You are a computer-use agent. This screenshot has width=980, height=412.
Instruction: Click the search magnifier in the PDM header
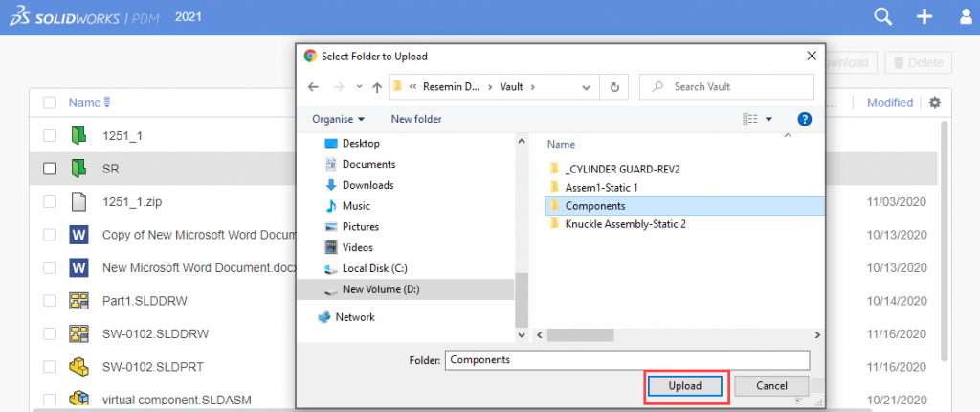click(x=883, y=17)
